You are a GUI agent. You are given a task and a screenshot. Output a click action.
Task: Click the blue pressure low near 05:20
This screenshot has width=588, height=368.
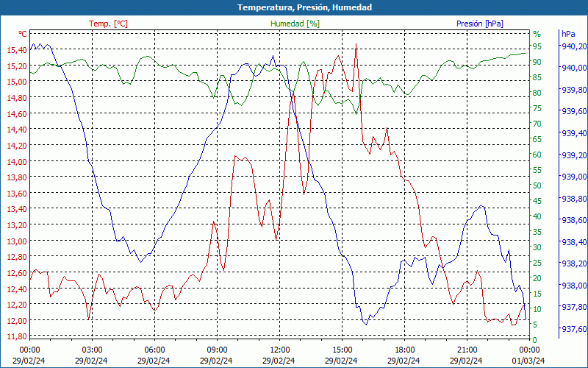pos(140,262)
